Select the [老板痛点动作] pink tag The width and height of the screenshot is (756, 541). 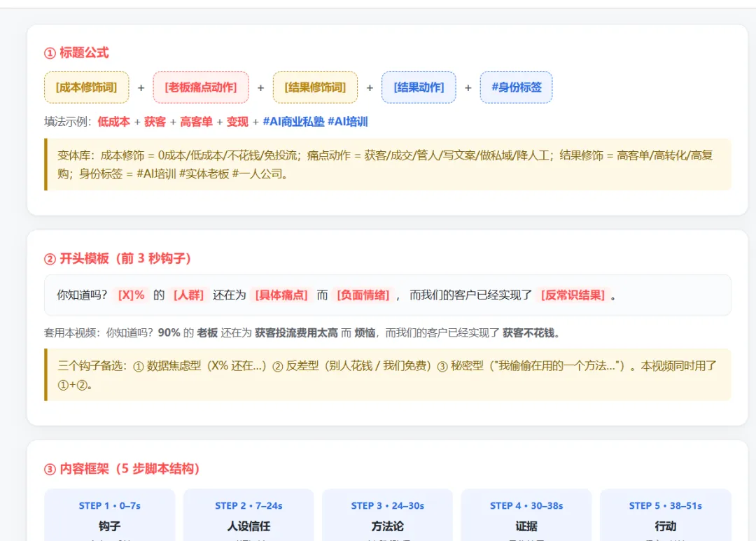[x=201, y=87]
